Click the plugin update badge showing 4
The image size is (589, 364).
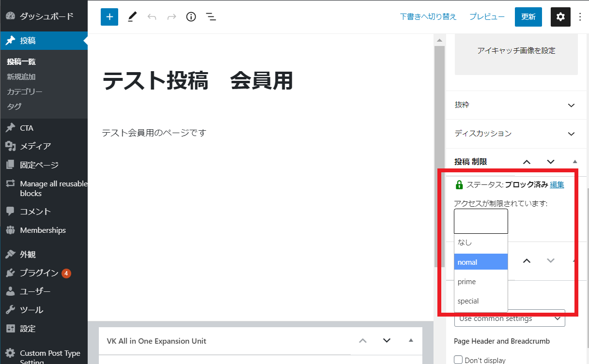click(x=66, y=273)
